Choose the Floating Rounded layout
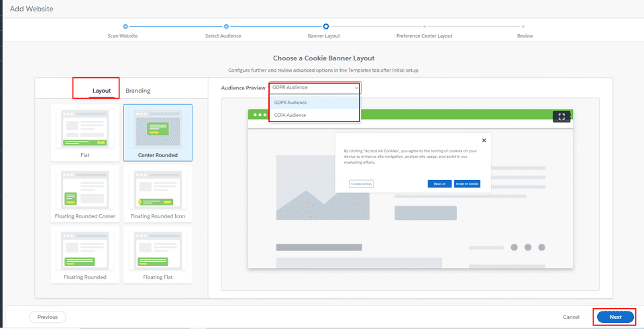The height and width of the screenshot is (329, 644). (85, 254)
